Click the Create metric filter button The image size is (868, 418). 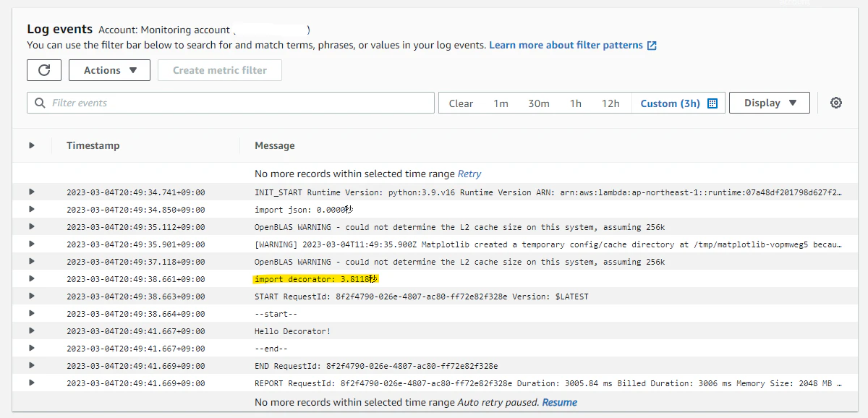(220, 70)
